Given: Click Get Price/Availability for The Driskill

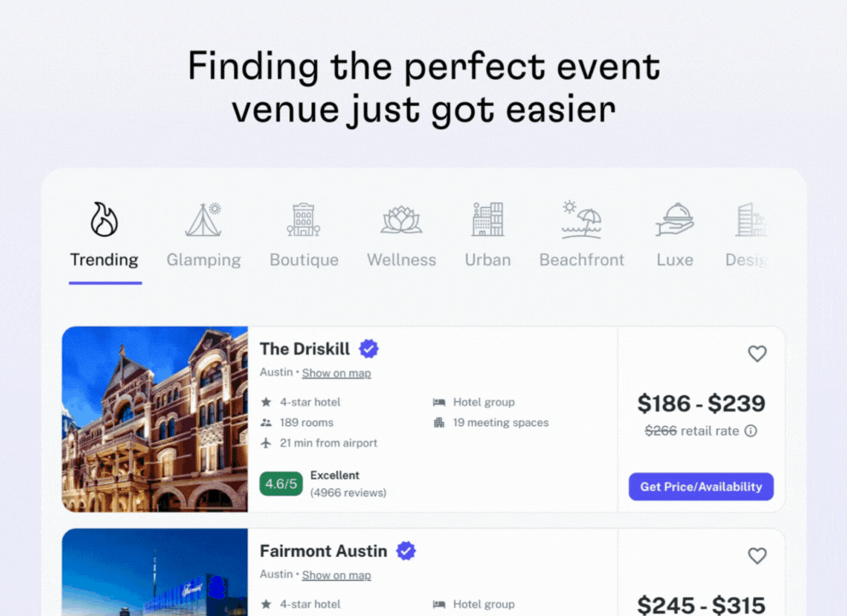Looking at the screenshot, I should (702, 487).
